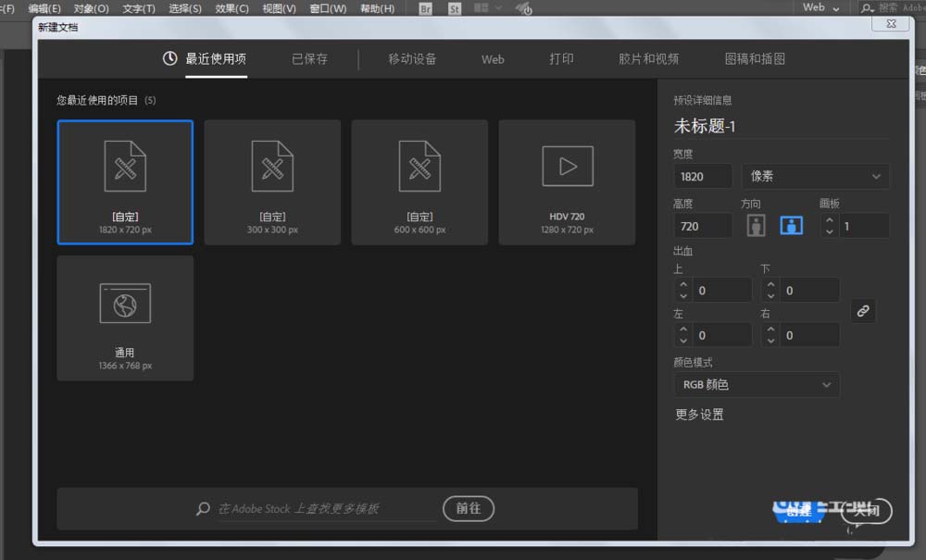Open the 视图(V) menu
Viewport: 926px width, 560px height.
coord(279,8)
